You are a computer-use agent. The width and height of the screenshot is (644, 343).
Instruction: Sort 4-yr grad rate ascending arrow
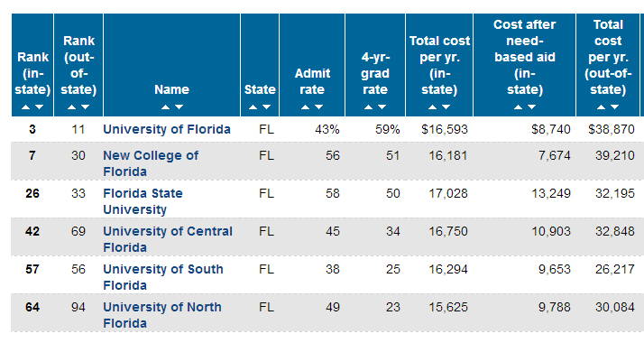pos(368,107)
